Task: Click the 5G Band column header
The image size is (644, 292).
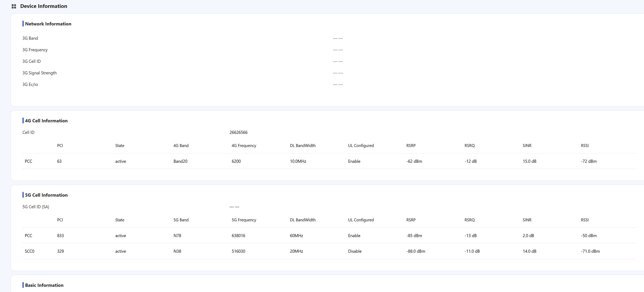Action: point(181,220)
